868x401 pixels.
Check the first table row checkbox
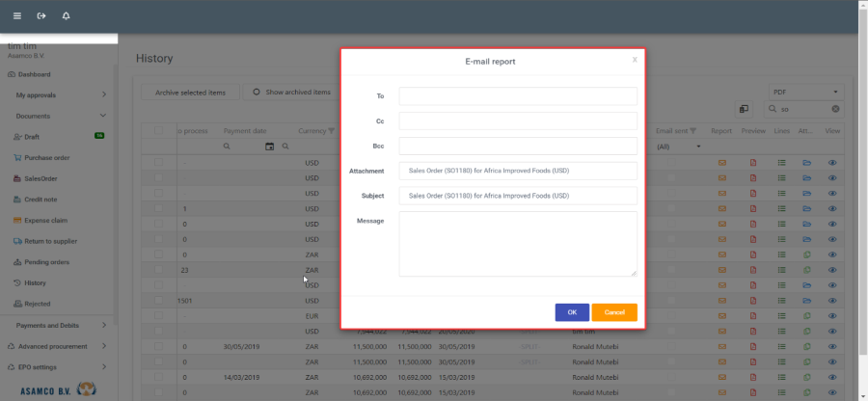[x=158, y=163]
